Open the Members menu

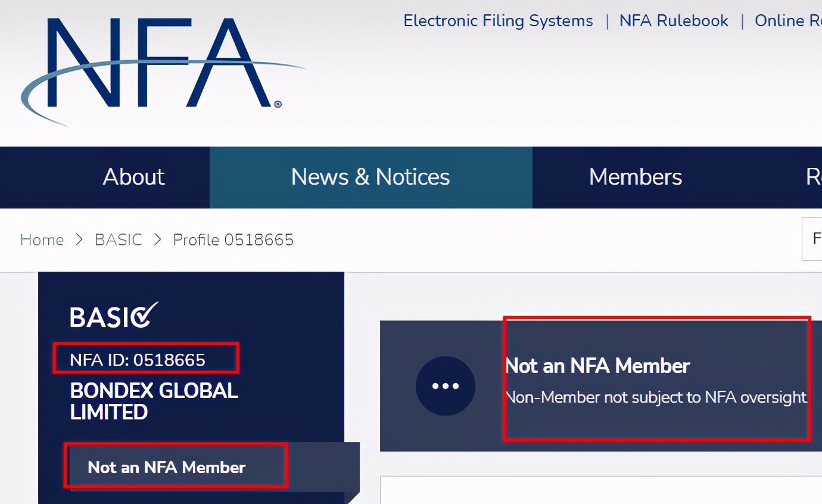636,177
